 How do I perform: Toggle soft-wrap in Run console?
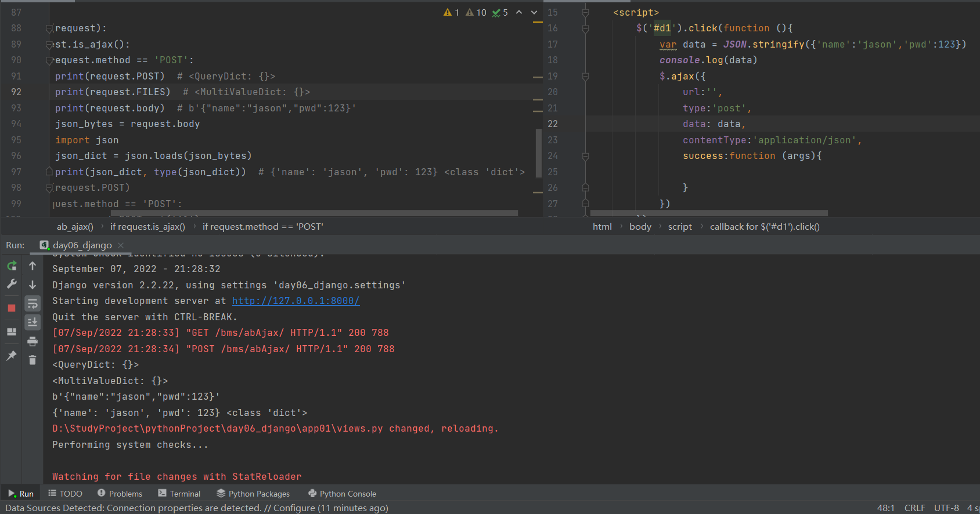(x=33, y=303)
